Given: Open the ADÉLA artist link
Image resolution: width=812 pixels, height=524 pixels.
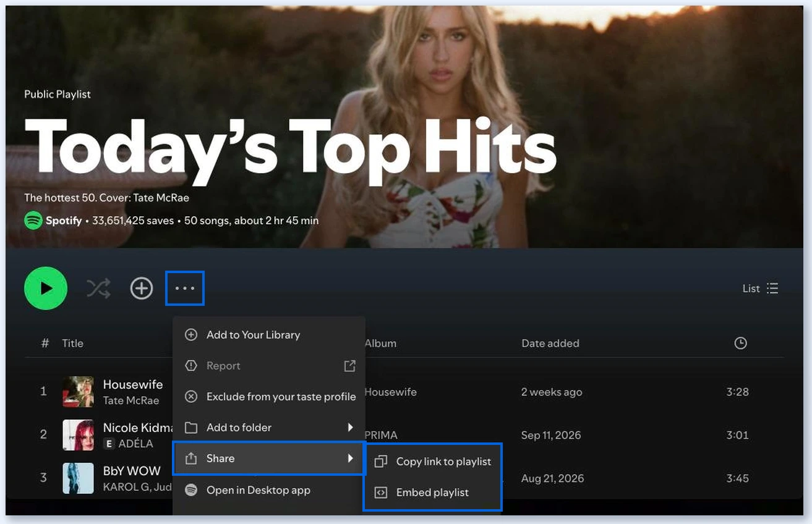Looking at the screenshot, I should pyautogui.click(x=135, y=444).
